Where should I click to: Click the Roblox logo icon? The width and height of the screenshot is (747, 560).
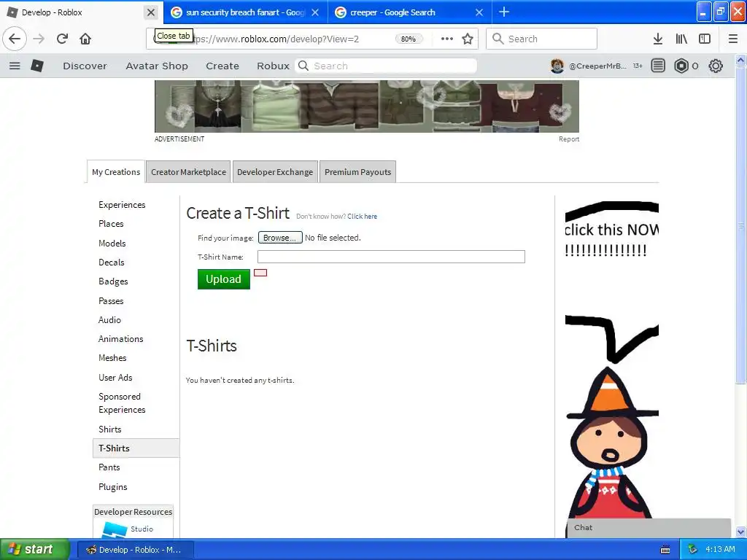coord(37,66)
